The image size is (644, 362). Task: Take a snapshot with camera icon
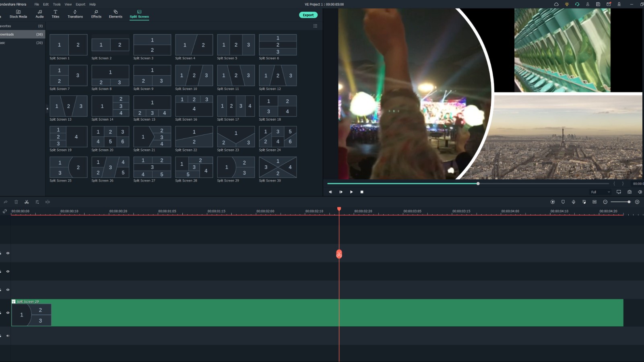click(630, 192)
